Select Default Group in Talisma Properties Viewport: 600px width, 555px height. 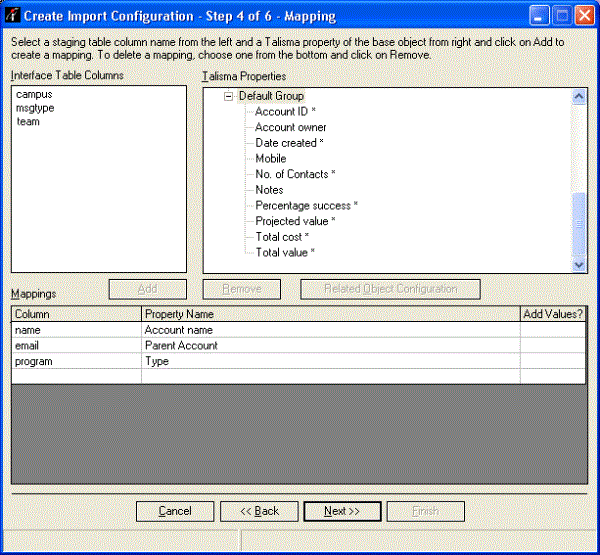(271, 96)
